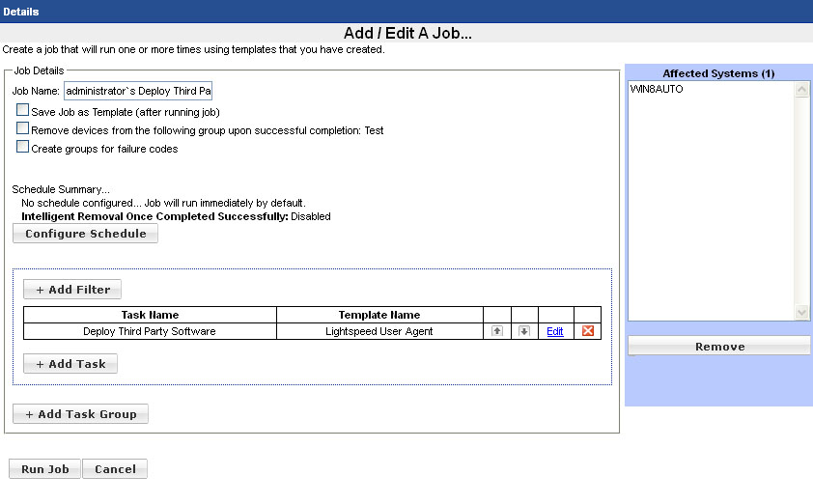The image size is (813, 504).
Task: Add a new Task Group
Action: point(80,414)
